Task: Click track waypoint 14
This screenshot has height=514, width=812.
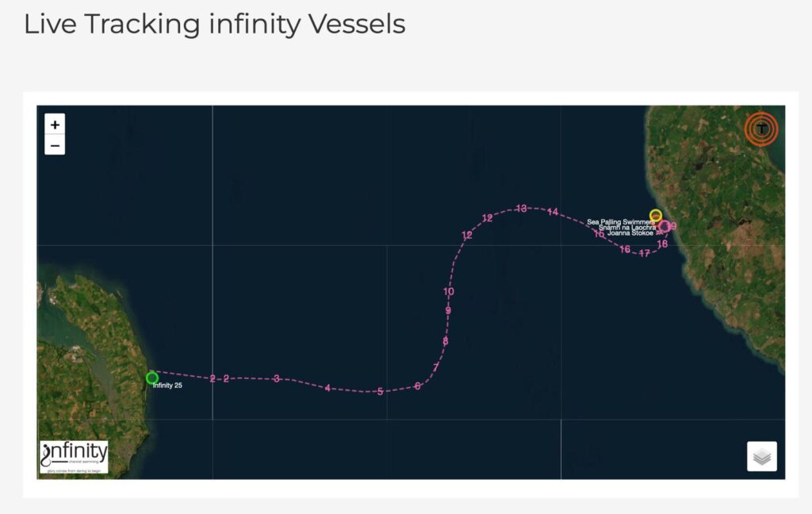Action: pyautogui.click(x=553, y=212)
